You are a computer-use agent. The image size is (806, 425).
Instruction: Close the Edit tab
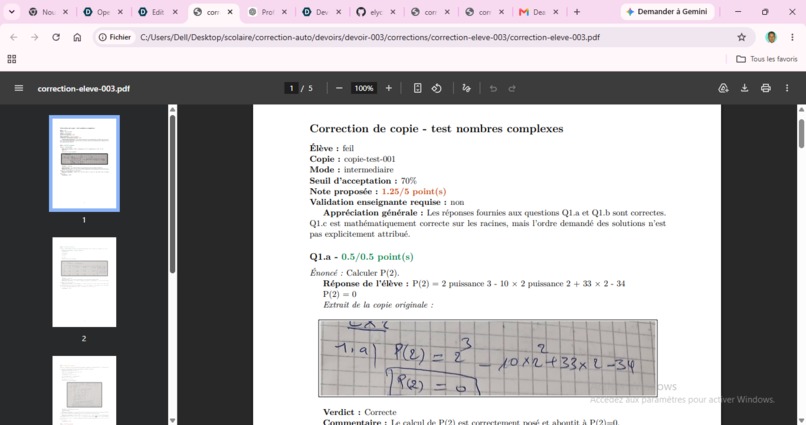click(x=175, y=12)
